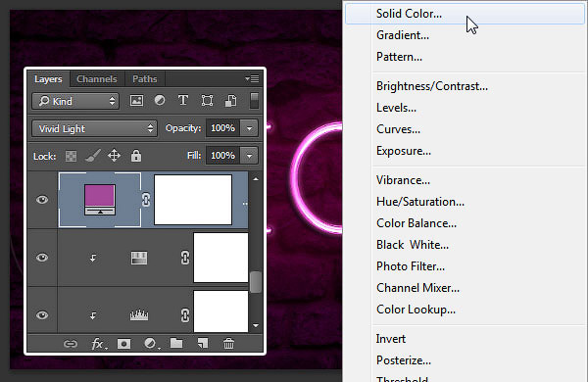This screenshot has width=588, height=382.
Task: Choose Exposure... adjustment
Action: [x=465, y=151]
